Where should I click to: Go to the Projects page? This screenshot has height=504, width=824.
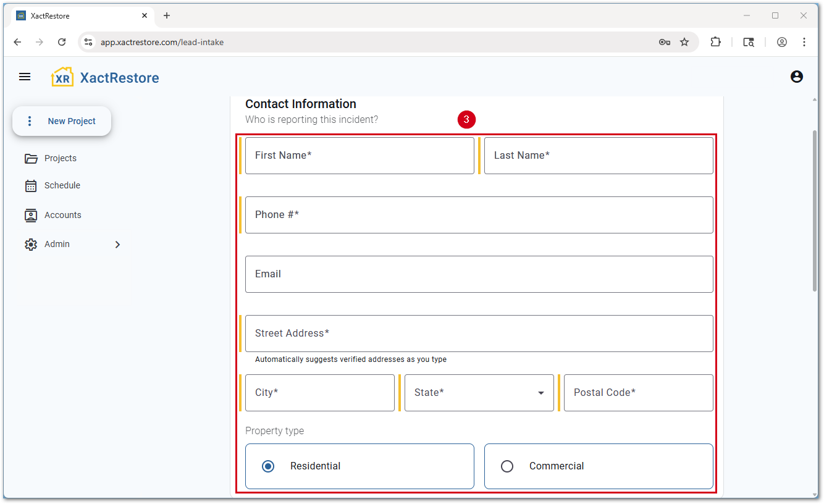point(60,158)
